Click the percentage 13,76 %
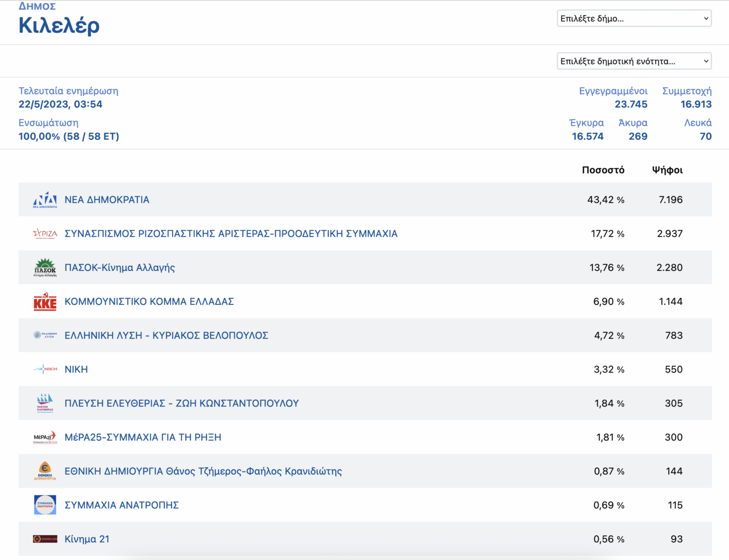Image resolution: width=729 pixels, height=560 pixels. 607,268
